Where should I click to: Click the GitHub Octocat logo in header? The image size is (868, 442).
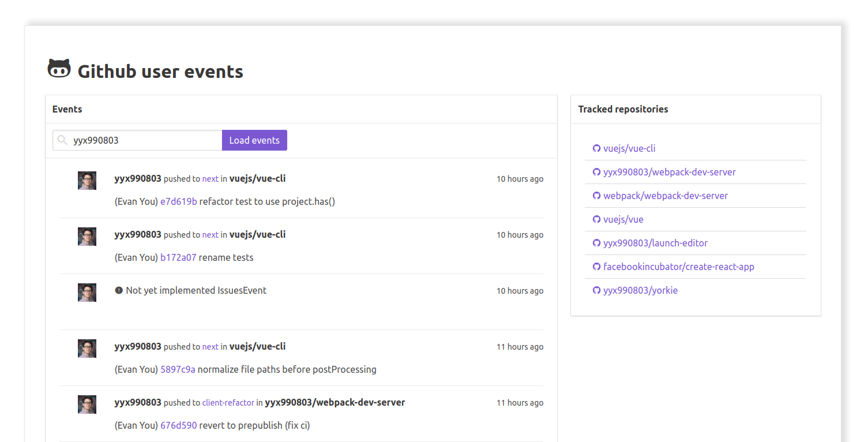coord(59,69)
